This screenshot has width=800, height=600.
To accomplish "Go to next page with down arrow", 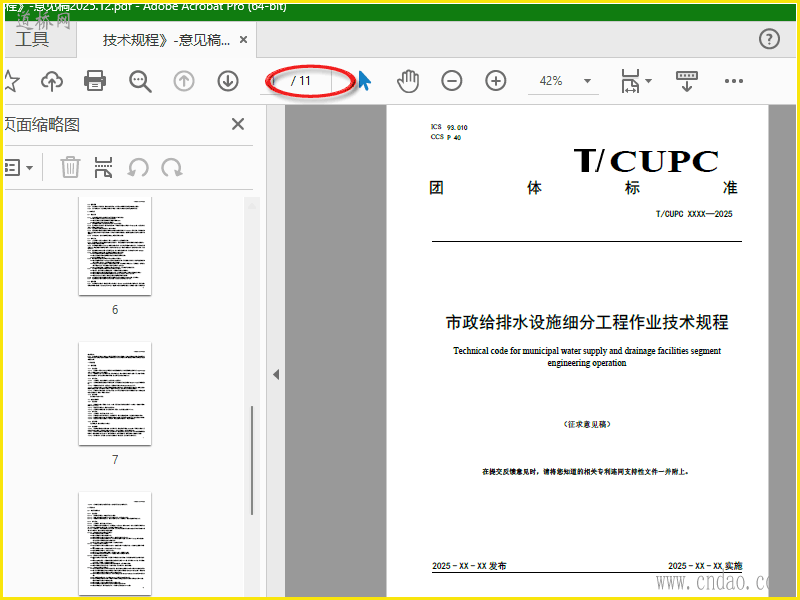I will 228,81.
